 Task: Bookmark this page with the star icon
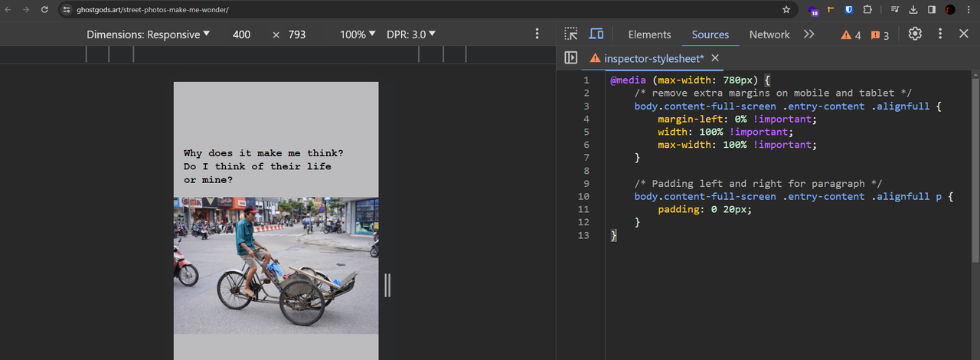[x=786, y=10]
